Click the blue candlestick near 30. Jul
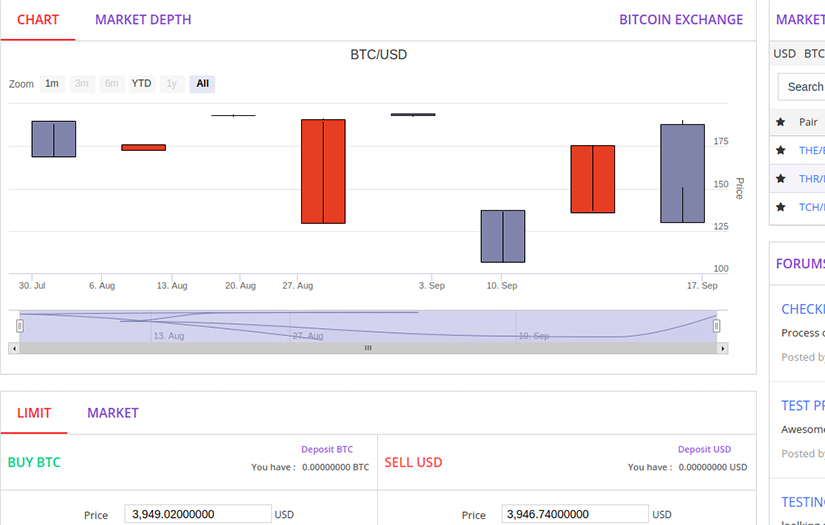The height and width of the screenshot is (525, 825). [x=54, y=139]
